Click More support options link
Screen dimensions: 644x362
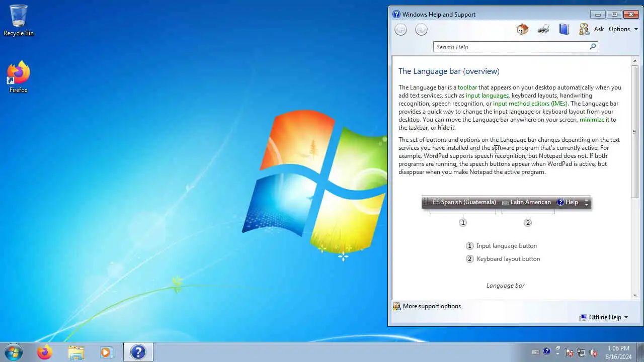pos(432,306)
